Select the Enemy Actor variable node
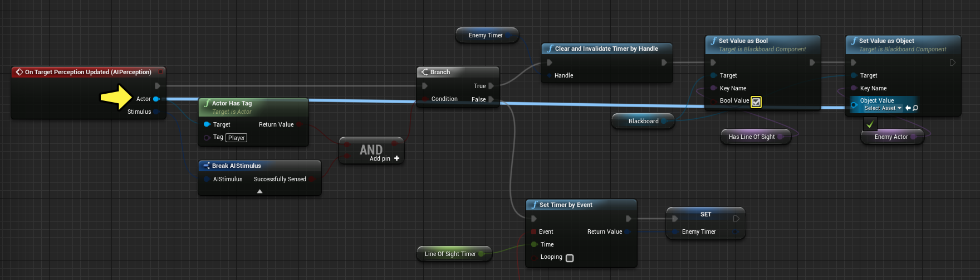980x280 pixels. coord(892,137)
